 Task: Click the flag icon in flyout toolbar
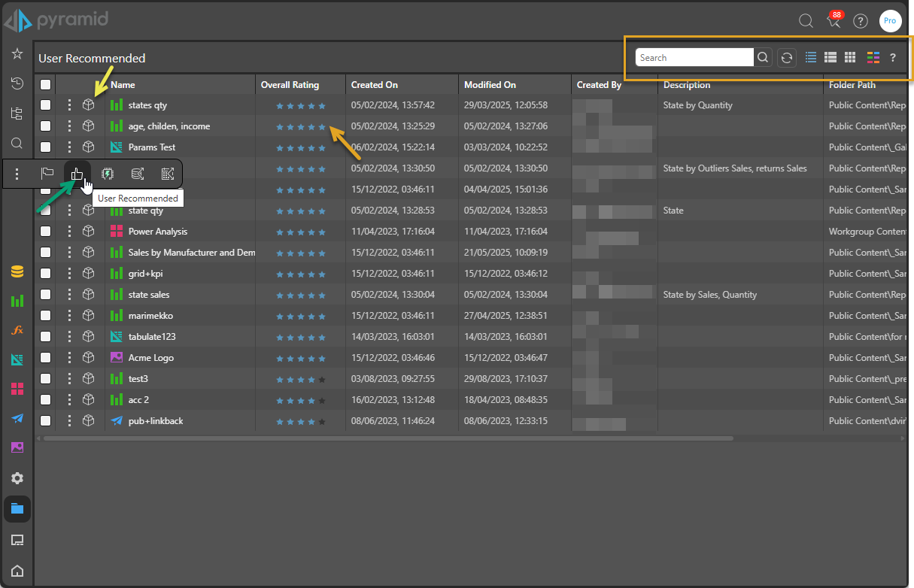click(x=47, y=174)
